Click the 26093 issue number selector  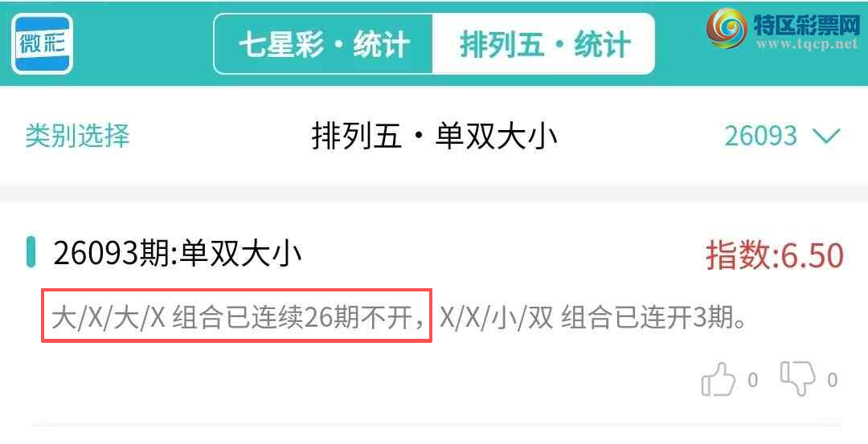click(760, 136)
